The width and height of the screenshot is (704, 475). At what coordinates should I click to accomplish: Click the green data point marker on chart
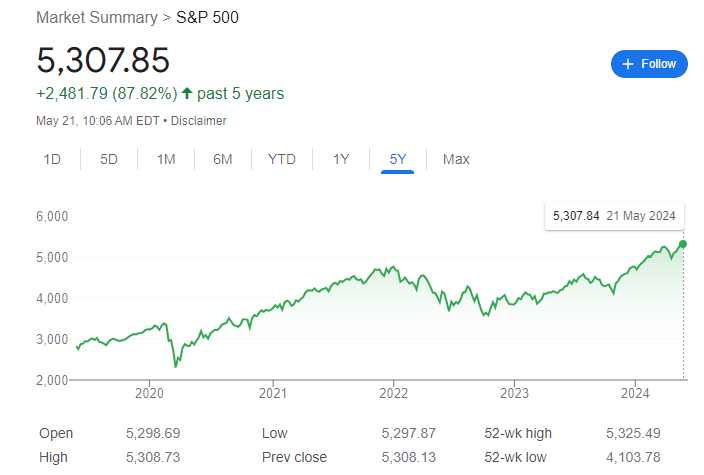[x=683, y=244]
